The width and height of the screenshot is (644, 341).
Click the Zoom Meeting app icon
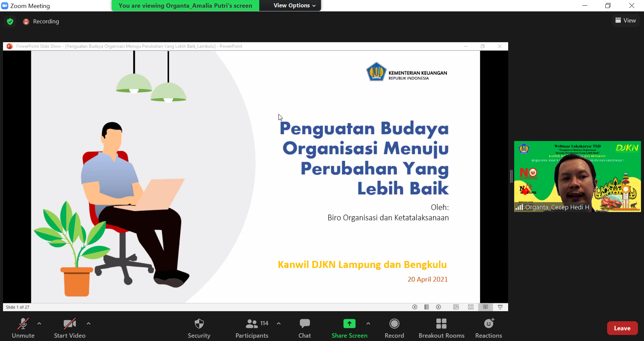(5, 6)
